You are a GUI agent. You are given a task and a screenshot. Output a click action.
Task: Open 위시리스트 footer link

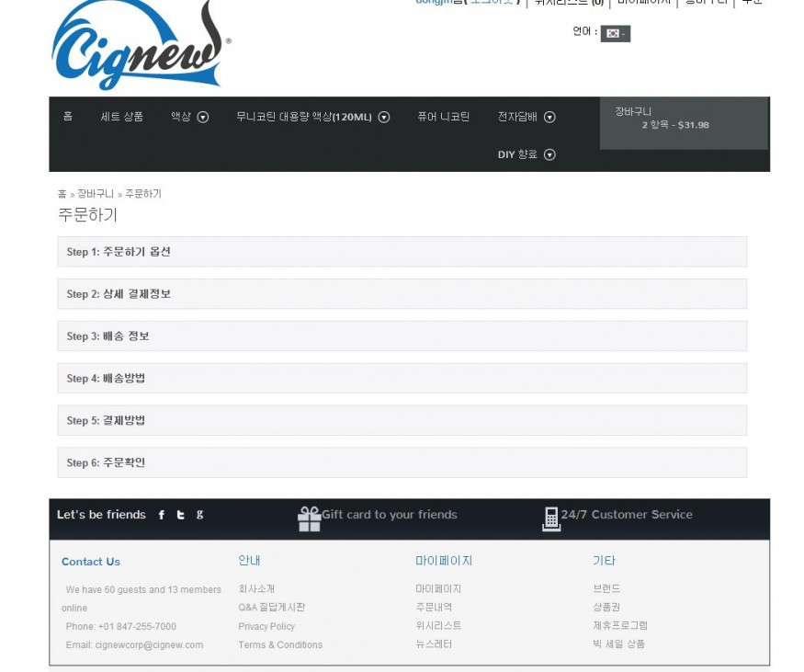pyautogui.click(x=438, y=625)
